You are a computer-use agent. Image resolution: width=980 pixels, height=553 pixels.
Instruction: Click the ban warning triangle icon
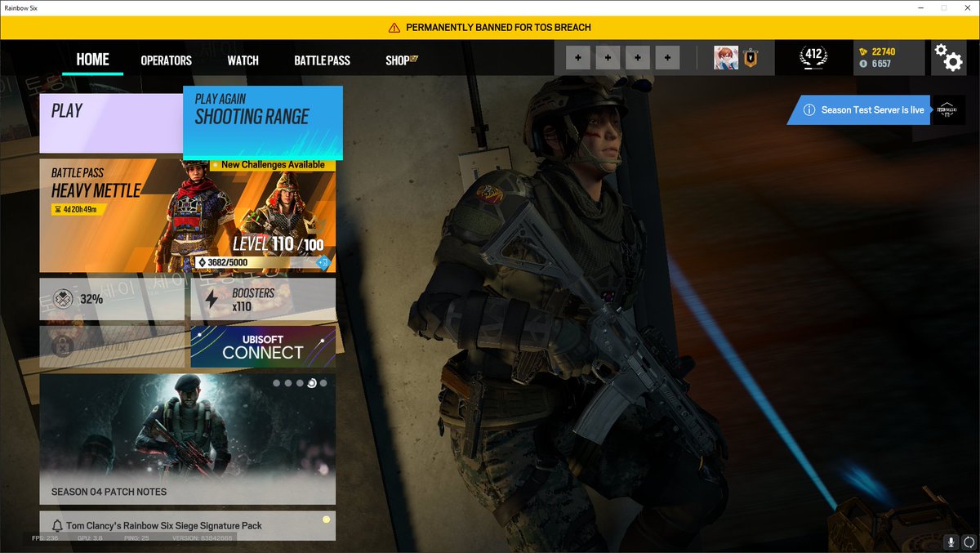coord(394,28)
